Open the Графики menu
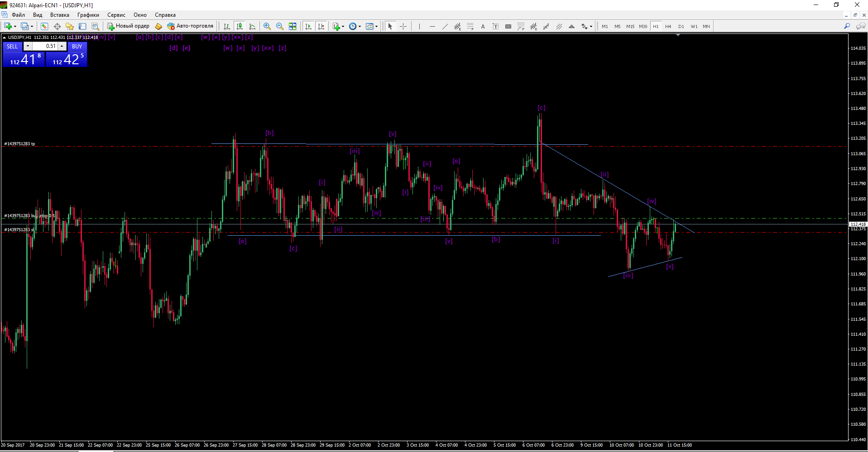 click(88, 15)
